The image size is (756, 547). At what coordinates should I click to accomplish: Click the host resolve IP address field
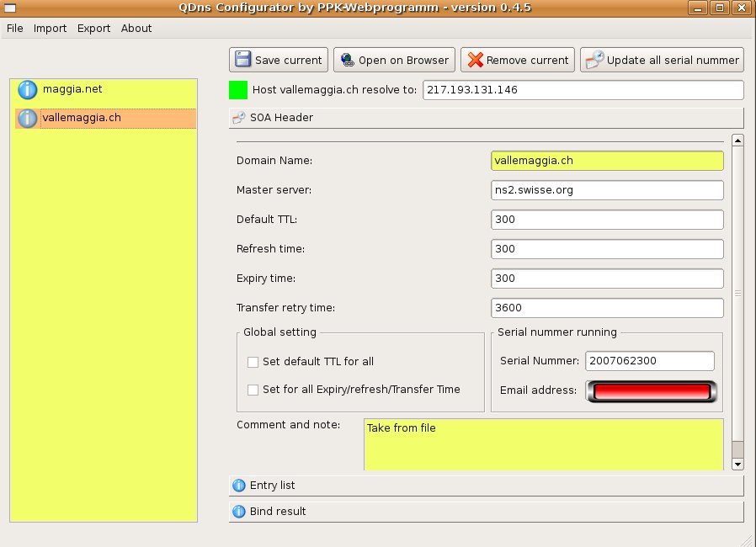pos(583,90)
